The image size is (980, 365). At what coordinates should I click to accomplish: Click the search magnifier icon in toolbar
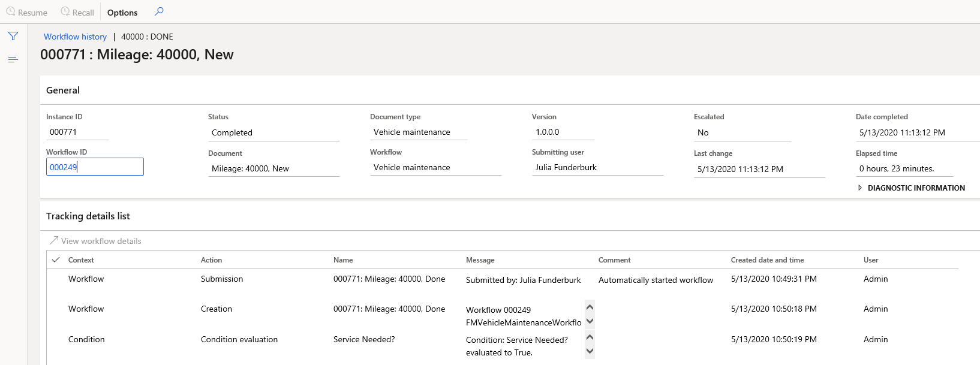pyautogui.click(x=159, y=11)
